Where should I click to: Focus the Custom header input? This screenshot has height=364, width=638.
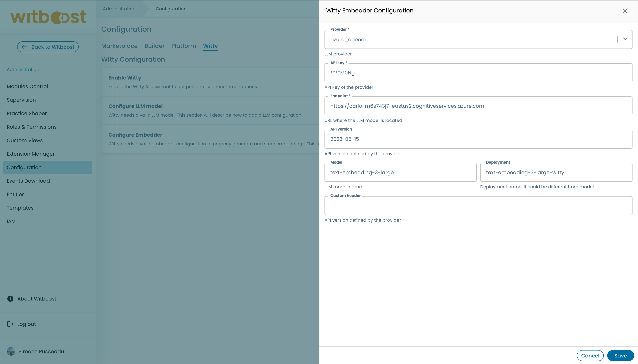[x=478, y=206]
